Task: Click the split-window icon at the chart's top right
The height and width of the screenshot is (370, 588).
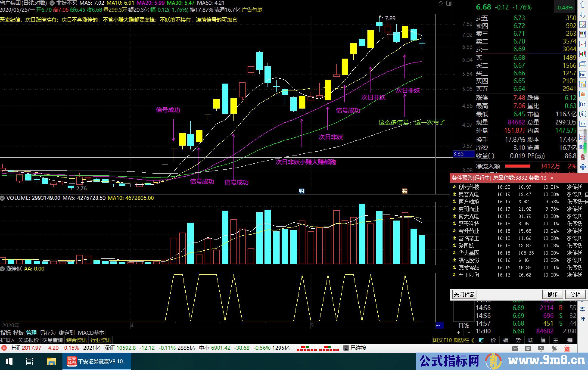Action: pos(449,3)
